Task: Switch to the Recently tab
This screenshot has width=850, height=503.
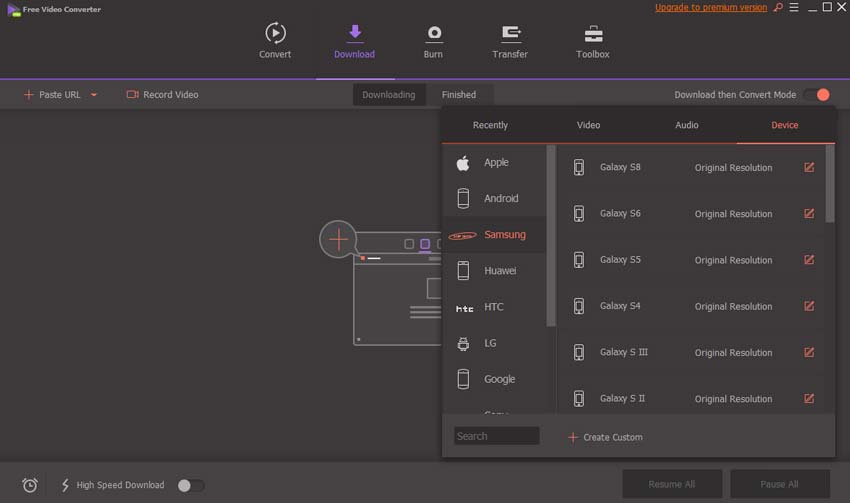Action: click(x=490, y=125)
